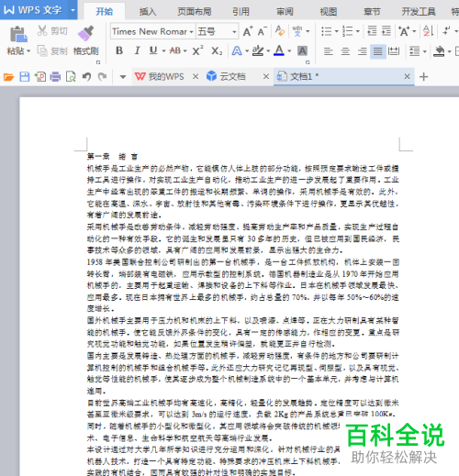
Task: Open the 审阅 ribbon tab
Action: pyautogui.click(x=285, y=12)
